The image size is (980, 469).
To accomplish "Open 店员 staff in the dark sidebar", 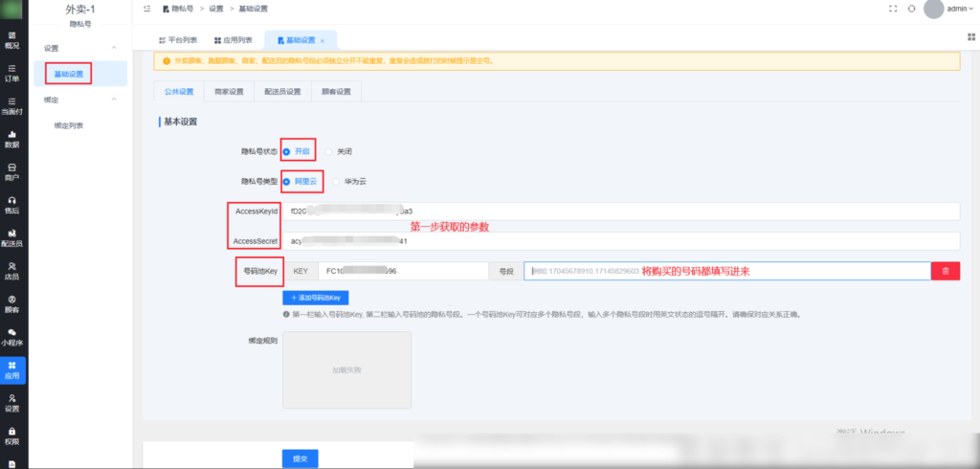I will coord(12,272).
